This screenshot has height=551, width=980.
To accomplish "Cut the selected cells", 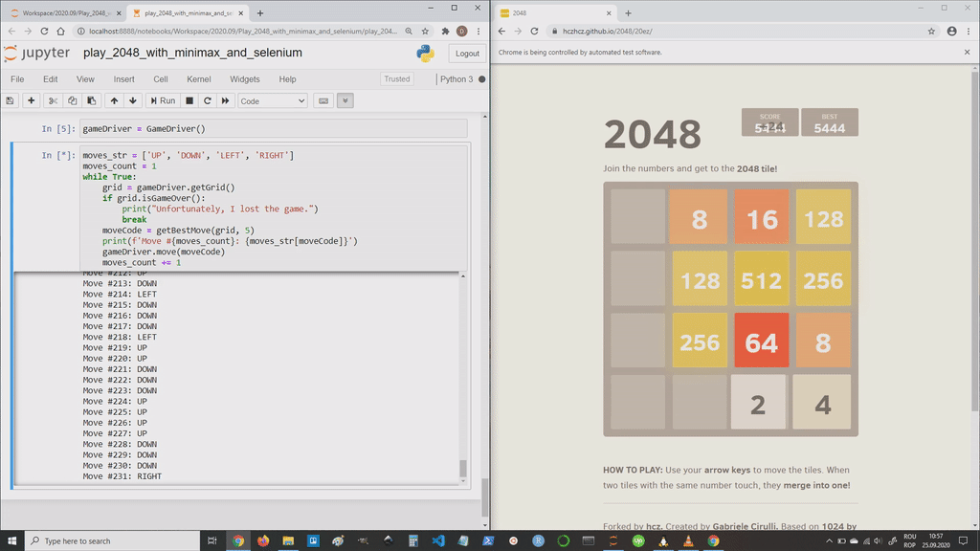I will pyautogui.click(x=54, y=100).
